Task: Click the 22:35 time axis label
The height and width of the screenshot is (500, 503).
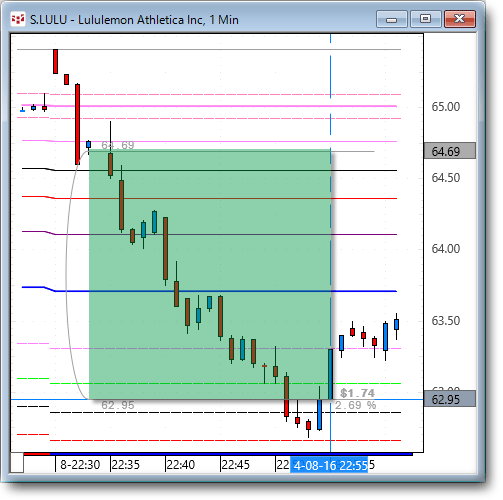Action: [125, 465]
